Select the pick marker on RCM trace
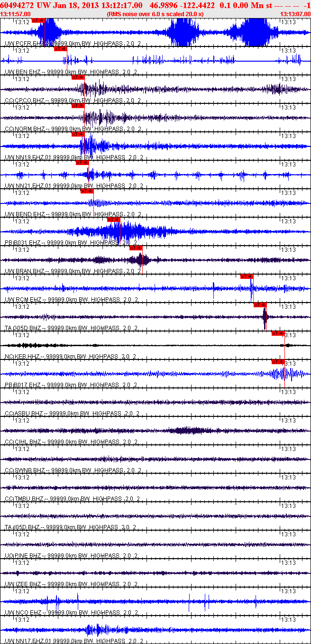This screenshot has height=644, width=311. pyautogui.click(x=247, y=276)
